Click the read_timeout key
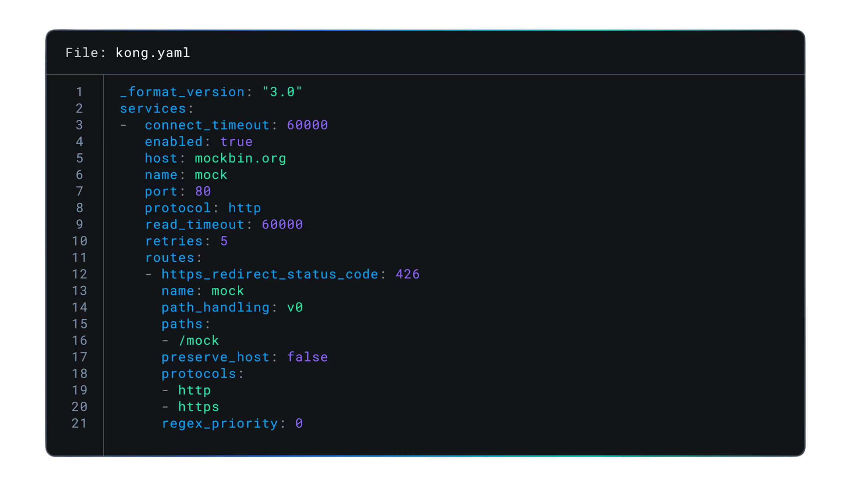868x488 pixels. [x=195, y=224]
